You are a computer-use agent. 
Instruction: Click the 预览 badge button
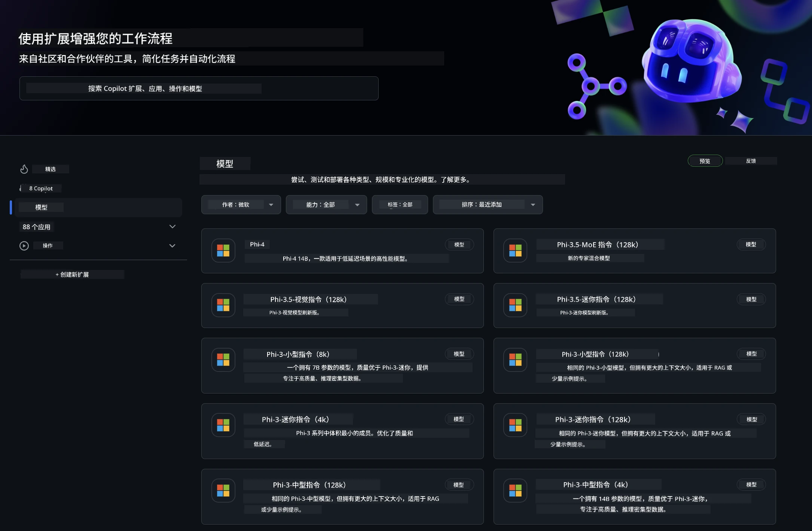click(705, 161)
